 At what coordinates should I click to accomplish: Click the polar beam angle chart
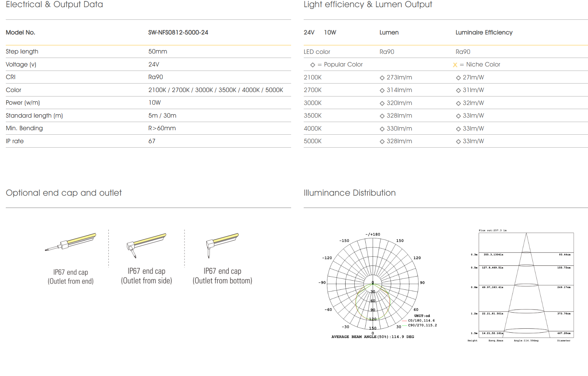pyautogui.click(x=373, y=284)
